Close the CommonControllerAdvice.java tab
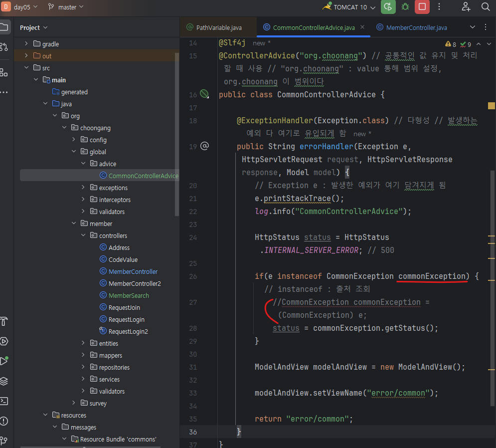 (362, 27)
